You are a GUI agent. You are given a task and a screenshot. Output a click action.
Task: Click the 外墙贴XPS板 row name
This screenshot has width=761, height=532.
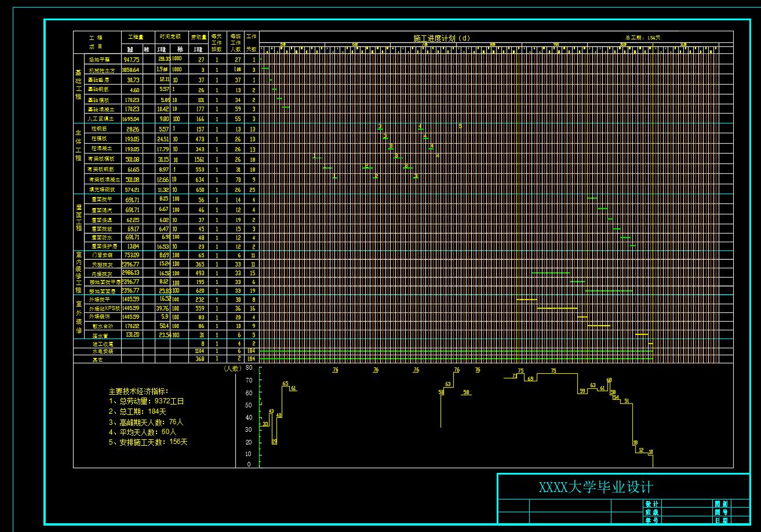tap(103, 308)
